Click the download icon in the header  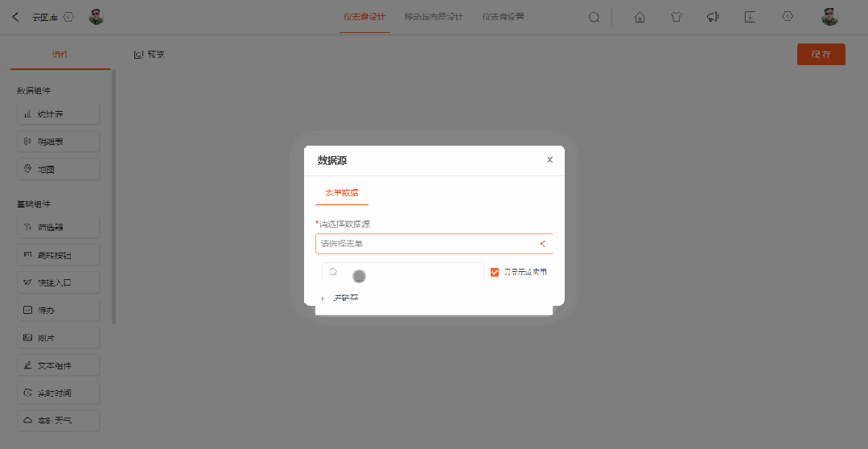(x=750, y=17)
